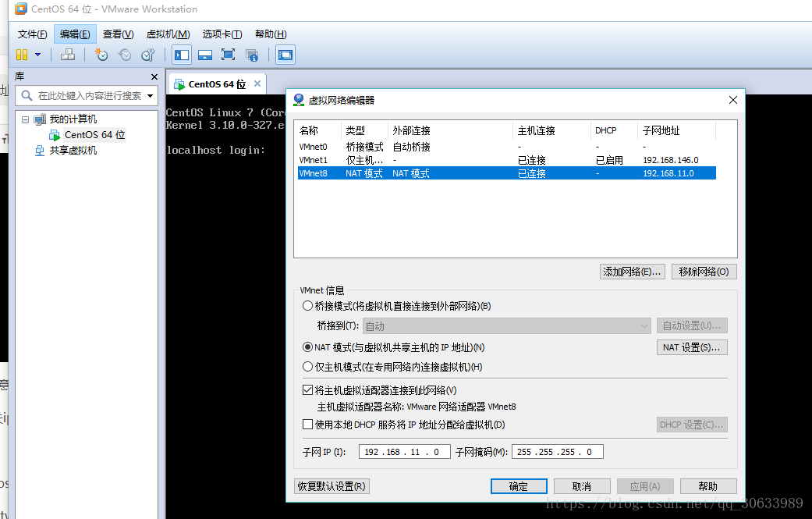The height and width of the screenshot is (519, 812).
Task: Click the 恢复默认设置(R) button
Action: tap(332, 486)
